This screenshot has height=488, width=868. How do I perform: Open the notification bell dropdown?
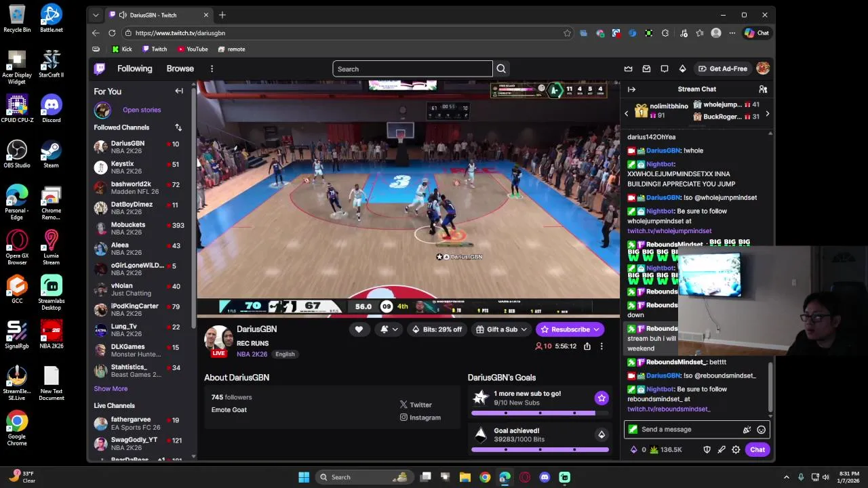(x=389, y=329)
